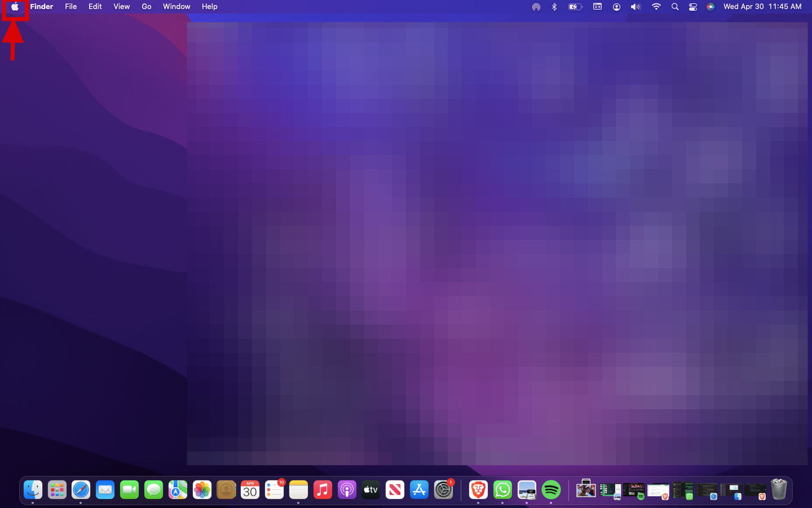Image resolution: width=812 pixels, height=508 pixels.
Task: Open App Store from the dock
Action: 419,489
